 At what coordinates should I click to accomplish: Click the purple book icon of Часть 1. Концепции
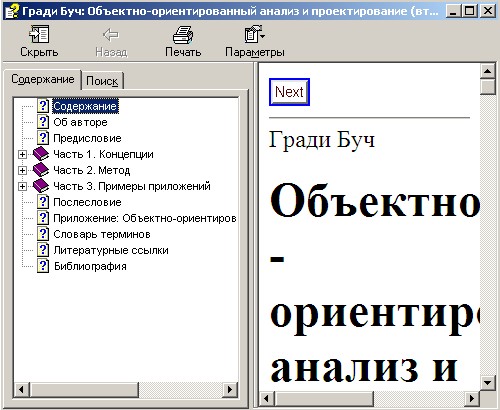tap(41, 154)
